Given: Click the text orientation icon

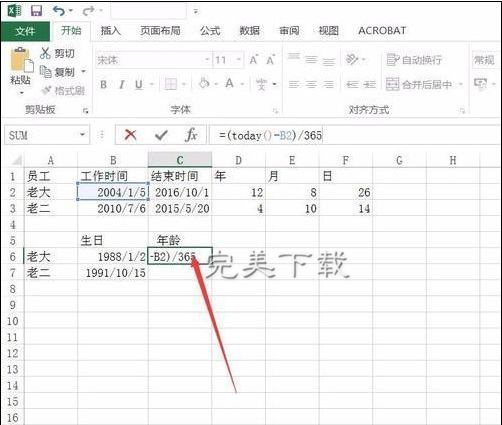Looking at the screenshot, I should (352, 60).
